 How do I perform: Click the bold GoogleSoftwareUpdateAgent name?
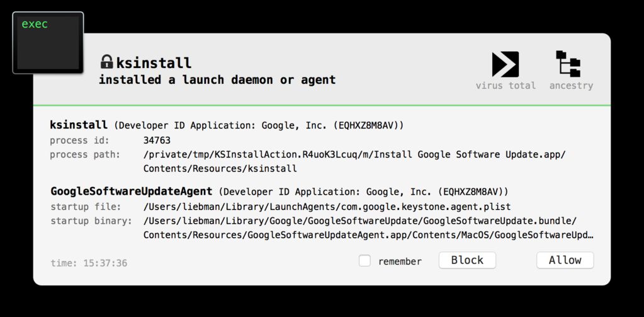point(131,191)
